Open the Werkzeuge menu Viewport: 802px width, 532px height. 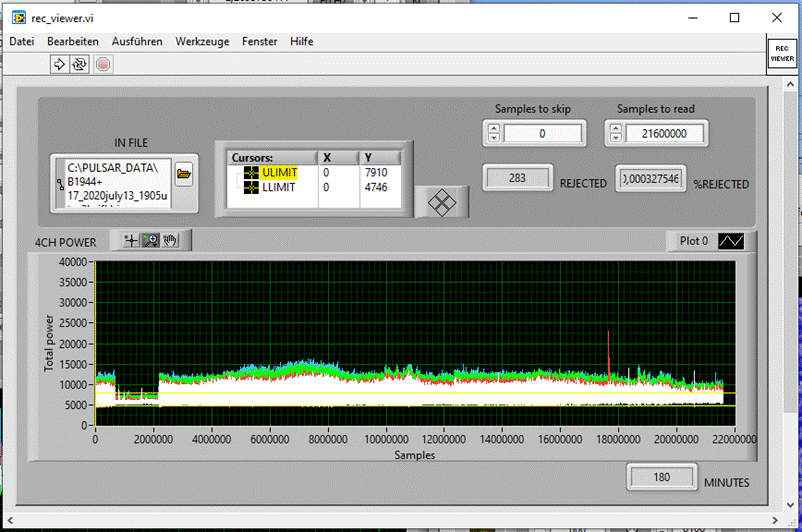click(202, 41)
